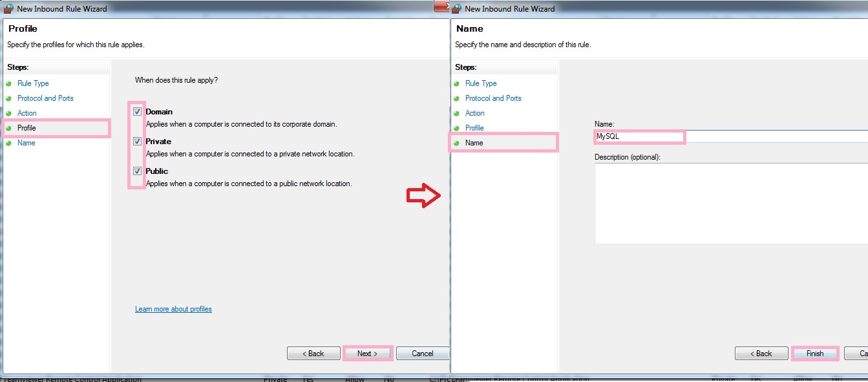Uncheck the Domain profile checkbox
This screenshot has height=382, width=868.
[138, 112]
